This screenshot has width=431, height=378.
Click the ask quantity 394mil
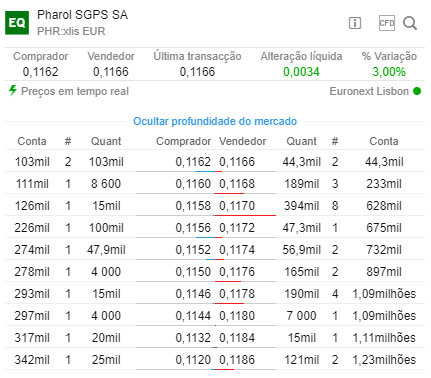point(302,206)
